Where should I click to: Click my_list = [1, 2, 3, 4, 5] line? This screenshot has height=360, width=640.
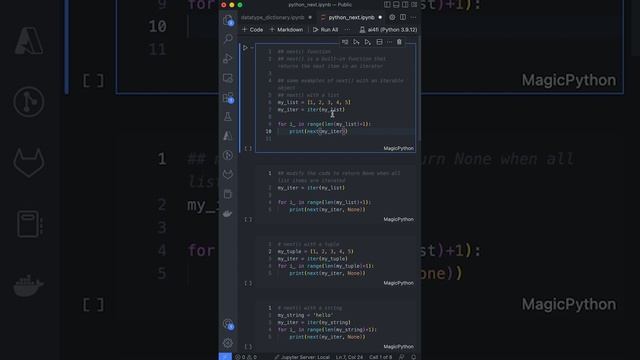click(314, 102)
